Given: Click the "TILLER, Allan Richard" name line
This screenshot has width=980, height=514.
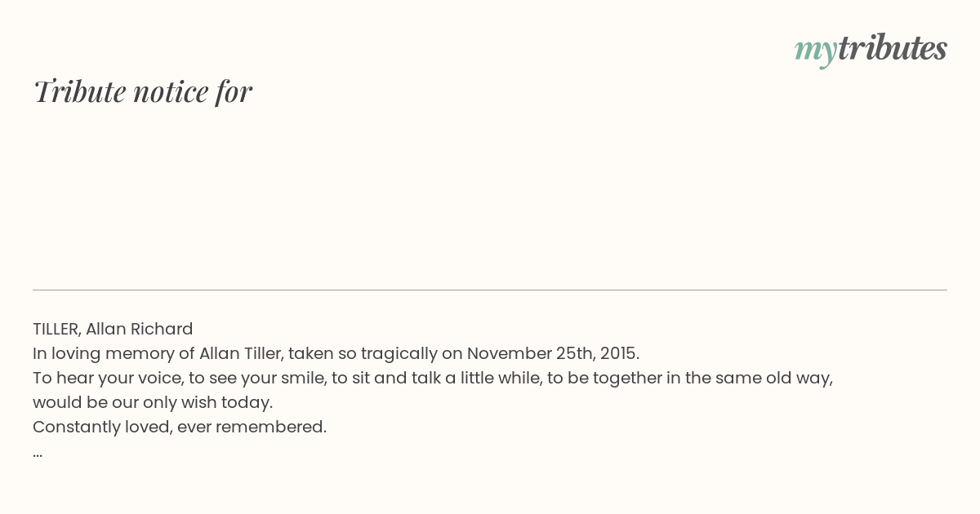Looking at the screenshot, I should point(113,329).
